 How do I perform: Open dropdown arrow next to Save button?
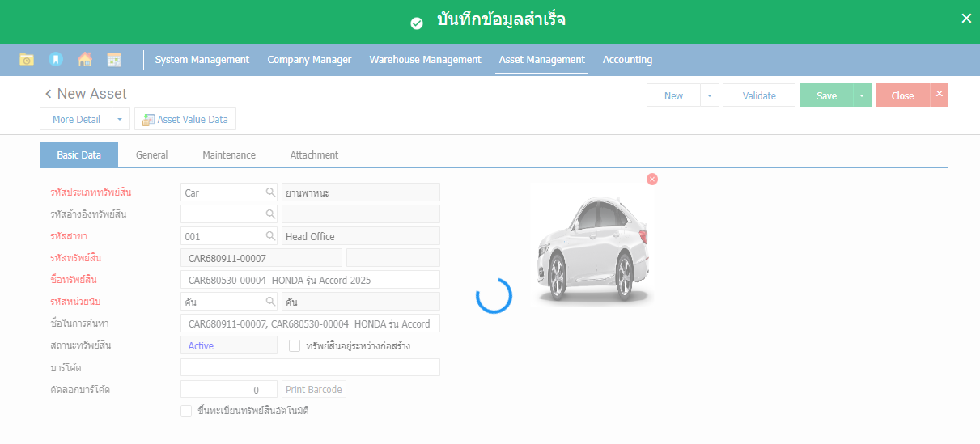point(861,96)
